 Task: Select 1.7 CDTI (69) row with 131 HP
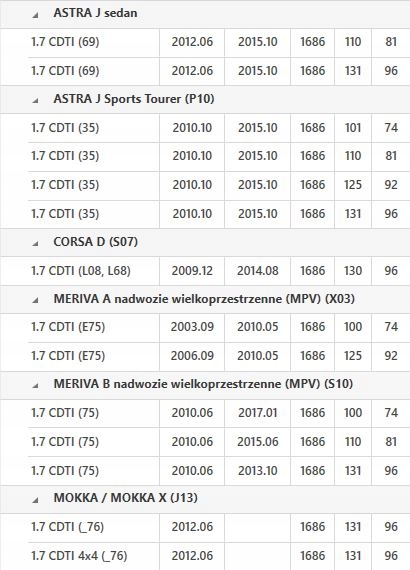tap(219, 71)
